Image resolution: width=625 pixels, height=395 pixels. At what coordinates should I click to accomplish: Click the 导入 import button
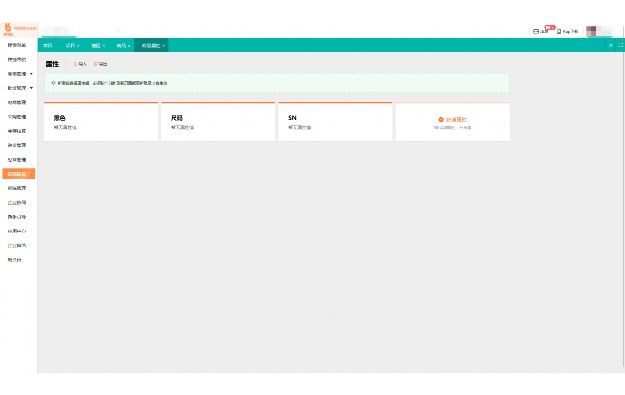[x=80, y=64]
